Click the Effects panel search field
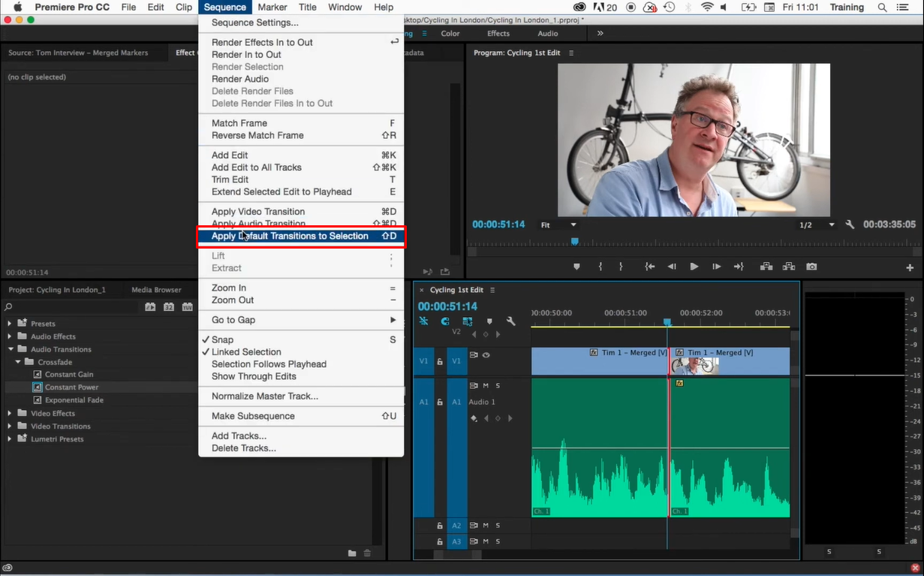Image resolution: width=924 pixels, height=576 pixels. point(71,306)
